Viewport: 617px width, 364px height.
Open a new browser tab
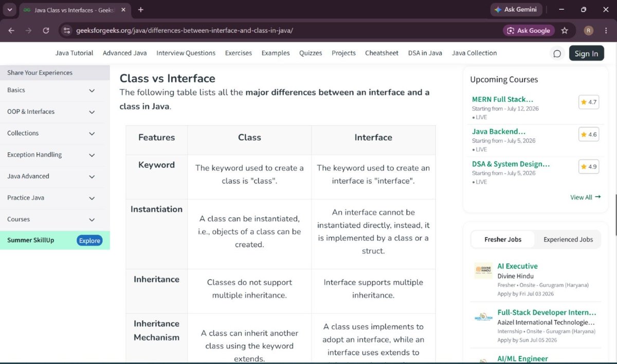(x=140, y=10)
